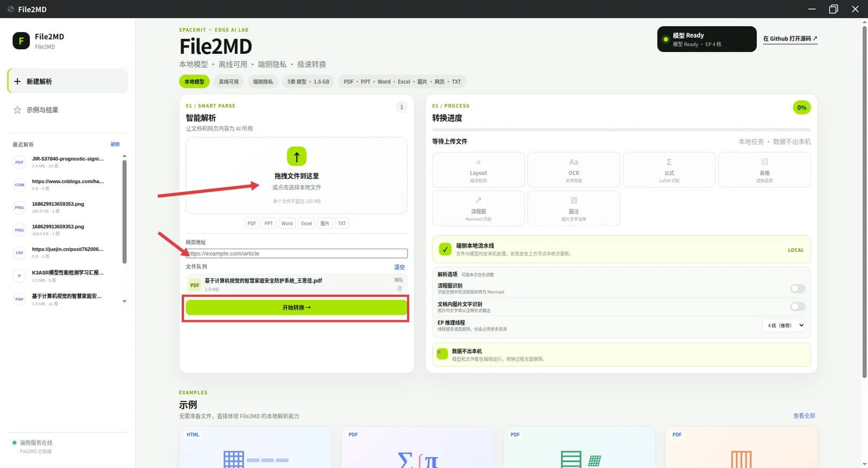868x468 pixels.
Task: Click the recent parses list scrollbar
Action: click(124, 212)
